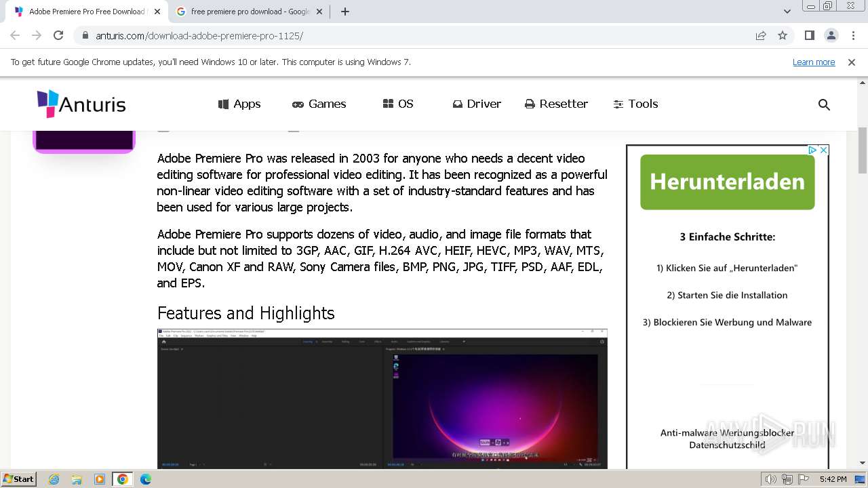
Task: Click the purple Premiere Pro app icon
Action: tap(84, 141)
